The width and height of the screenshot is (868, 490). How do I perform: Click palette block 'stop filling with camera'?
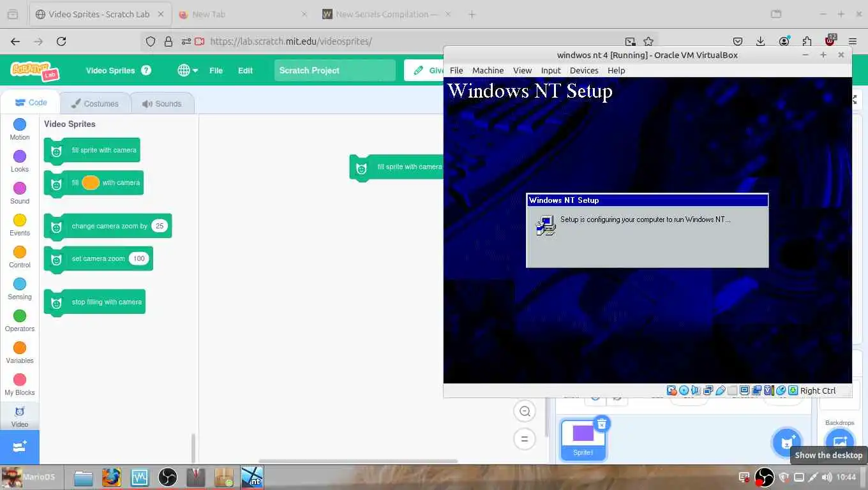[94, 302]
